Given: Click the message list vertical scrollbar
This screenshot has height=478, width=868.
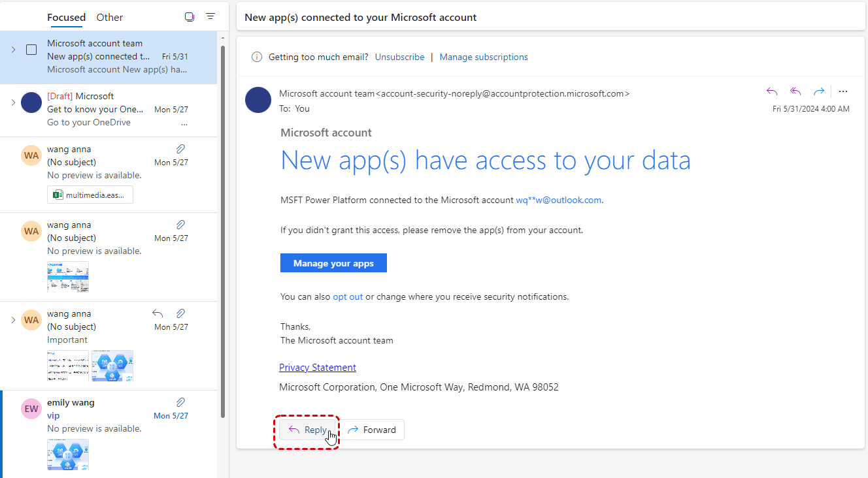Looking at the screenshot, I should tap(223, 229).
